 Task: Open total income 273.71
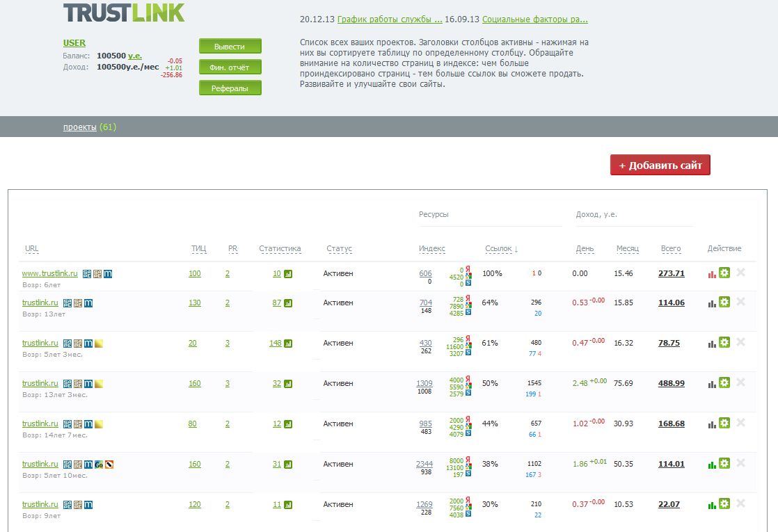tap(672, 273)
